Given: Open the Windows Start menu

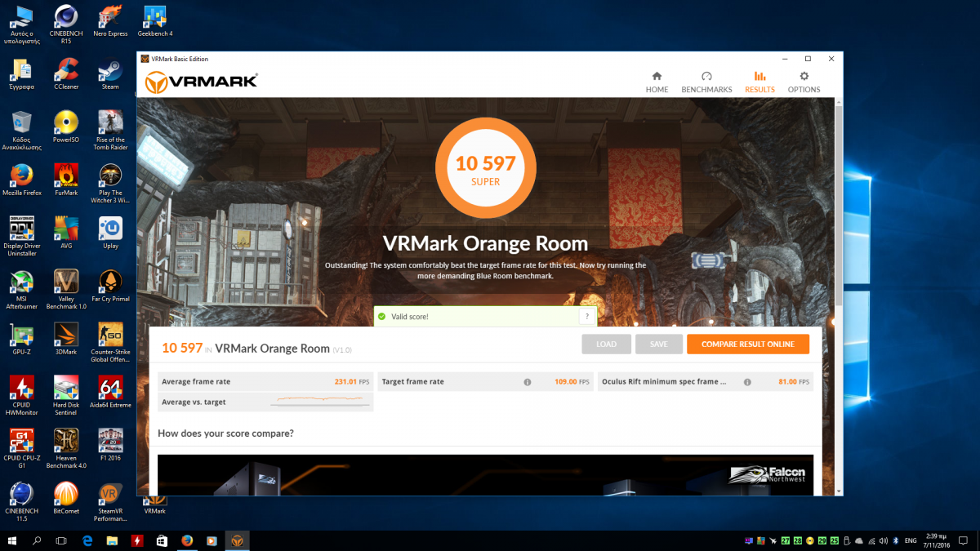Looking at the screenshot, I should [x=12, y=540].
